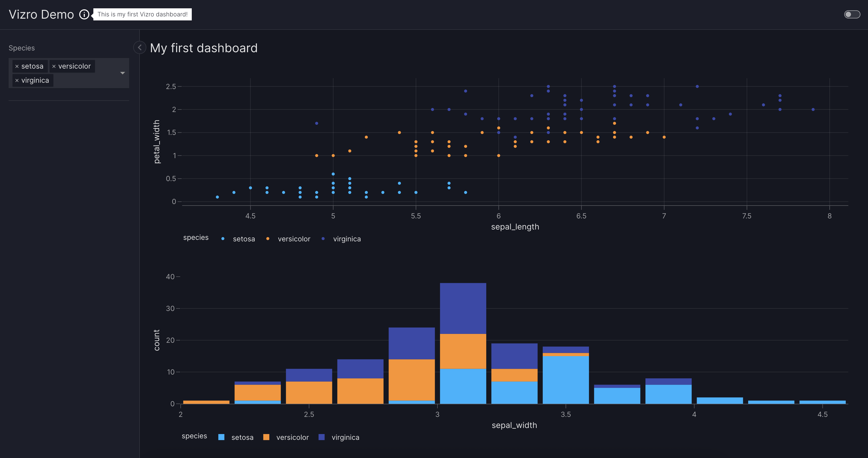868x458 pixels.
Task: Toggle the theme switch in the top-right corner
Action: (852, 14)
